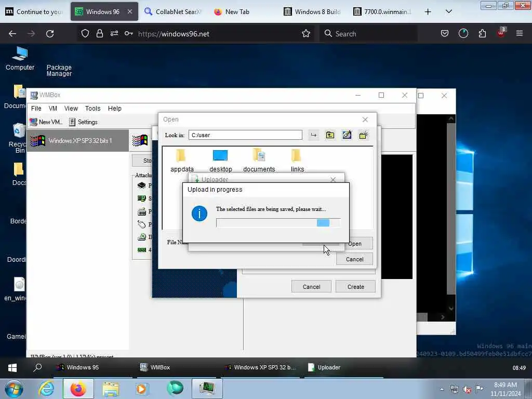532x399 pixels.
Task: Reload the current page
Action: point(50,34)
